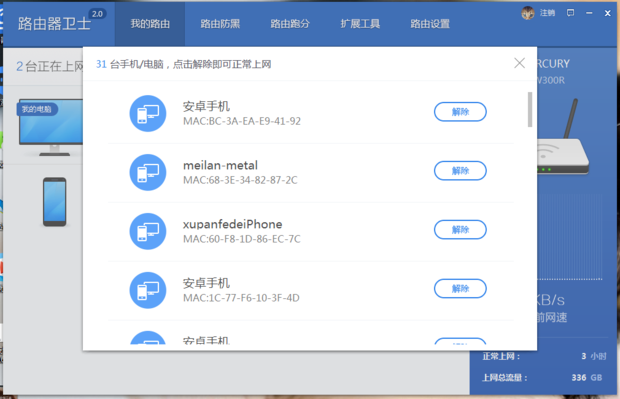Unblock xupanfedeiPhone device

tap(460, 230)
